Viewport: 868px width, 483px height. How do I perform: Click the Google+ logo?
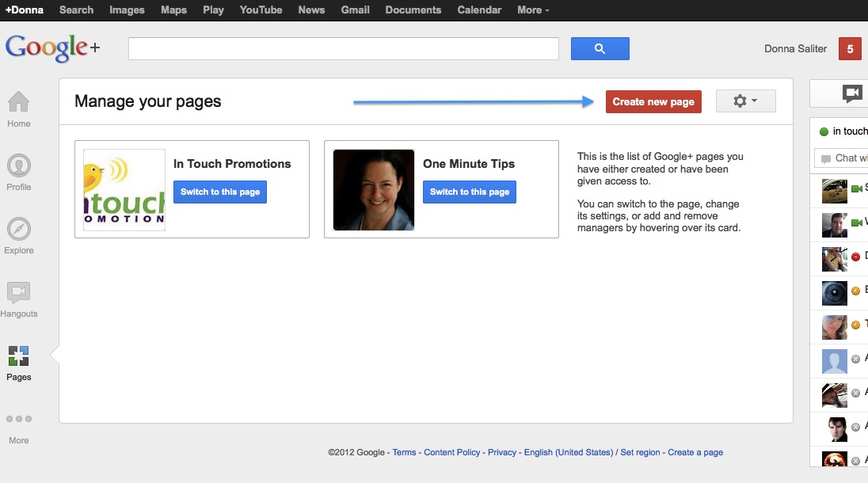[52, 48]
